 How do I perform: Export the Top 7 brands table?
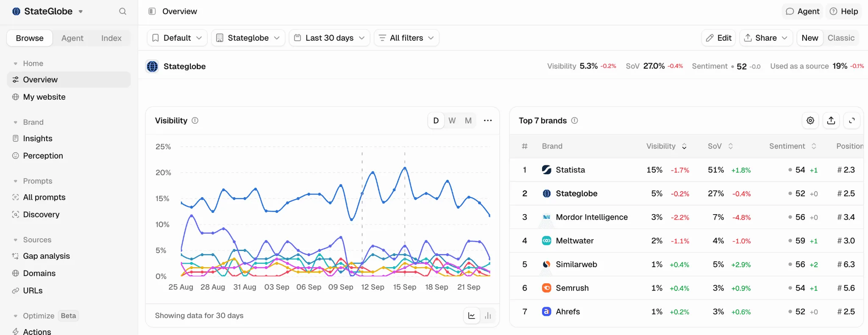(x=831, y=120)
